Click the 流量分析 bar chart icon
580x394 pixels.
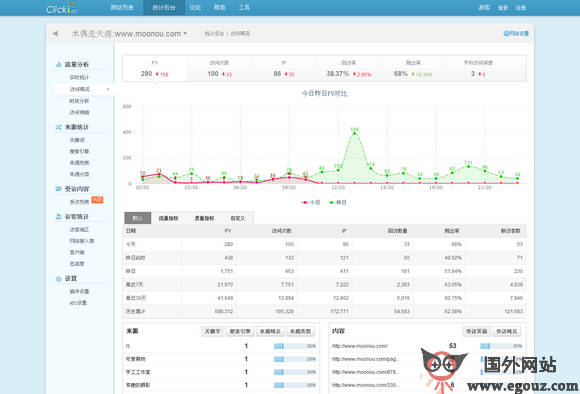[x=58, y=64]
